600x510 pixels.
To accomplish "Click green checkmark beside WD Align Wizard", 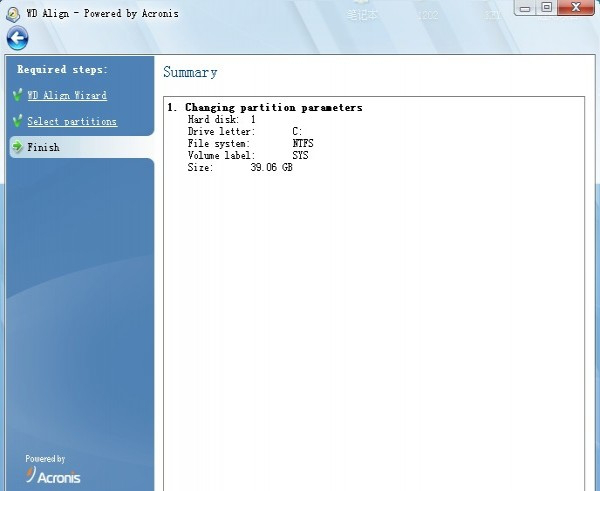I will tap(17, 95).
